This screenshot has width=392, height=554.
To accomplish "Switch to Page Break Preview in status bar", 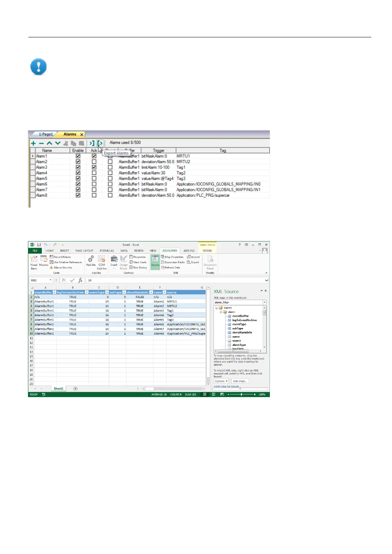I will (222, 394).
